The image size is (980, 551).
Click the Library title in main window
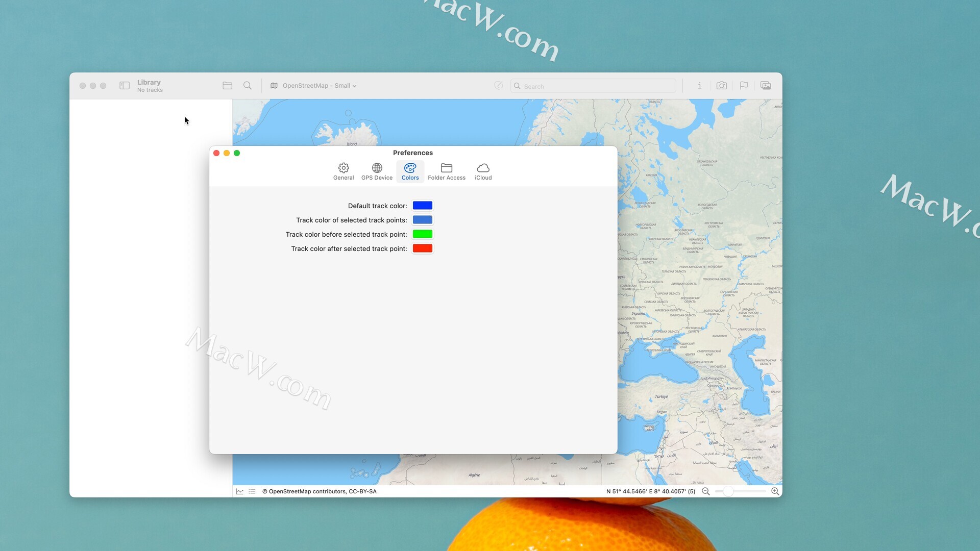click(x=149, y=82)
